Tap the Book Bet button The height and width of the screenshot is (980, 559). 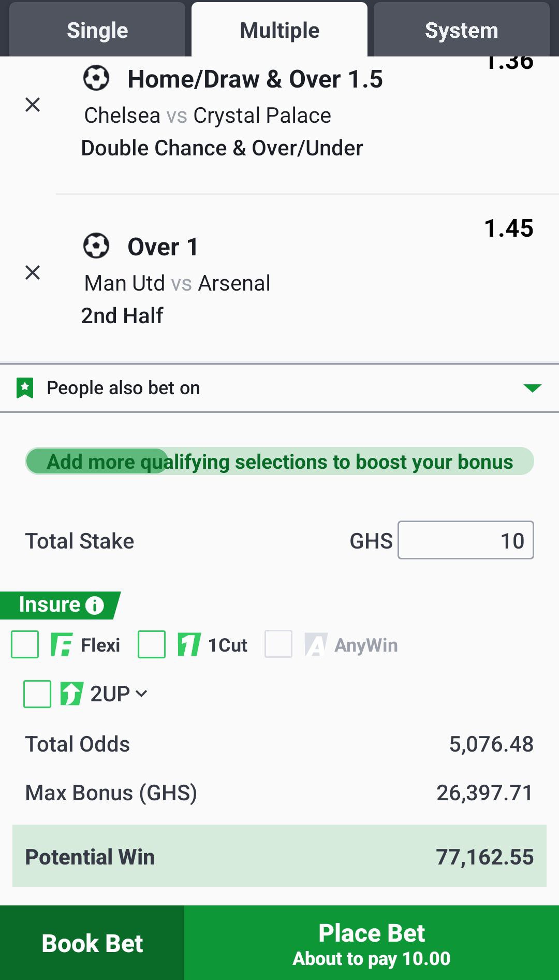coord(92,943)
